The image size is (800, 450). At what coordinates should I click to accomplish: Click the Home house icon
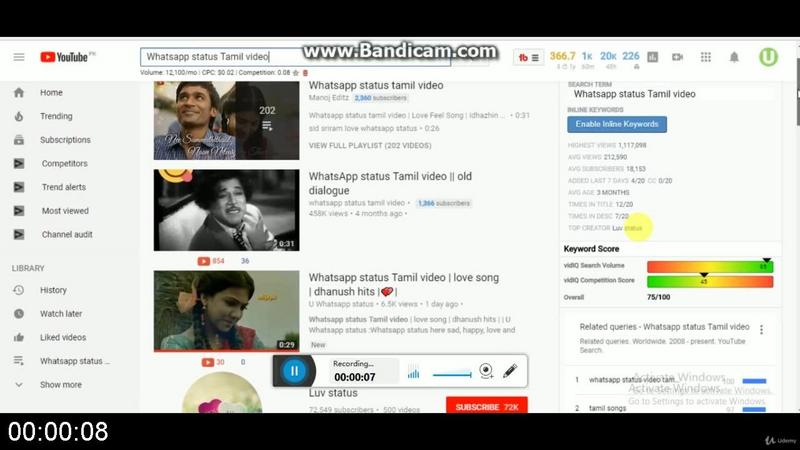coord(19,92)
